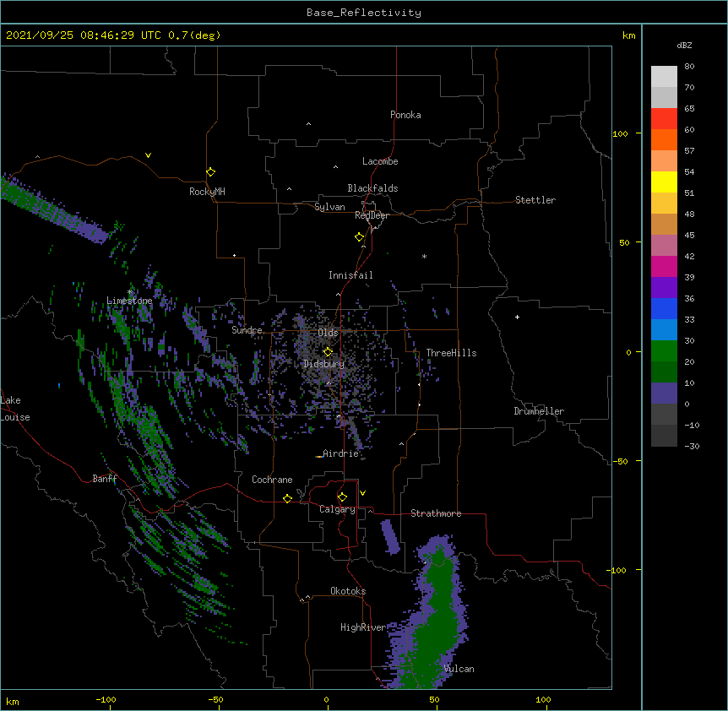Click the blue 36 dBZ legend swatch
This screenshot has height=711, width=728.
[x=664, y=308]
